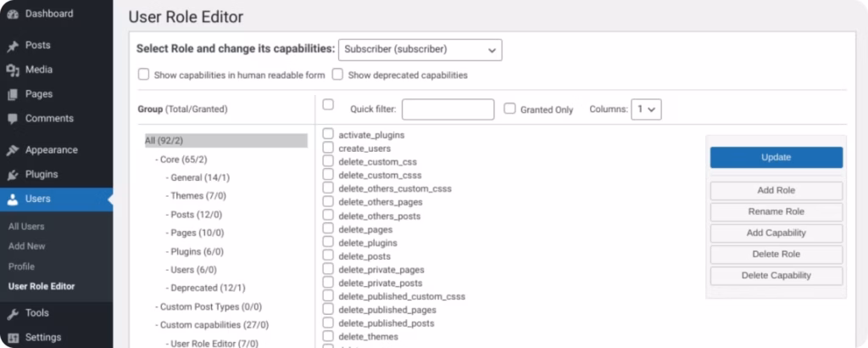Click the Plugins plug icon
Viewport: 868px width, 348px height.
click(x=13, y=175)
